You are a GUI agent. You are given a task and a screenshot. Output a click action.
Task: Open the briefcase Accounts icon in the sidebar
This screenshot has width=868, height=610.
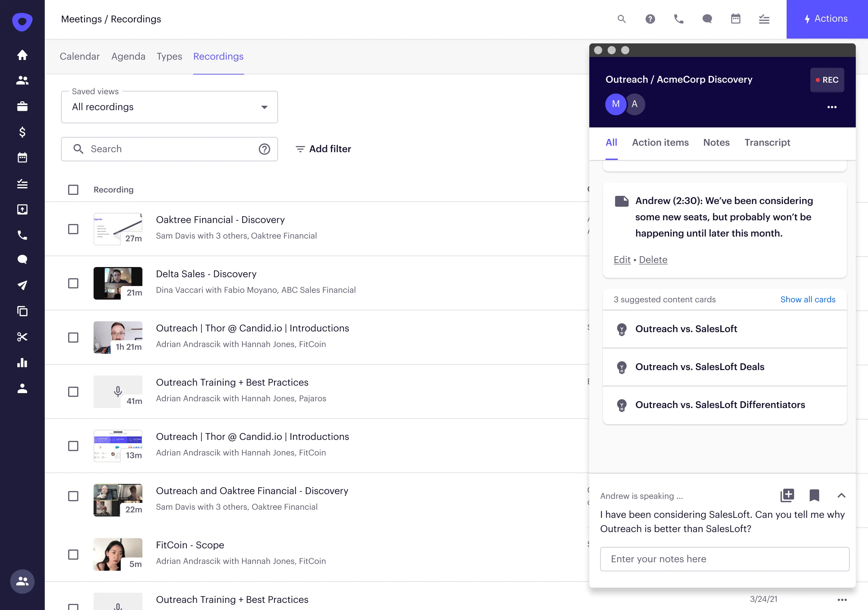[x=22, y=106]
